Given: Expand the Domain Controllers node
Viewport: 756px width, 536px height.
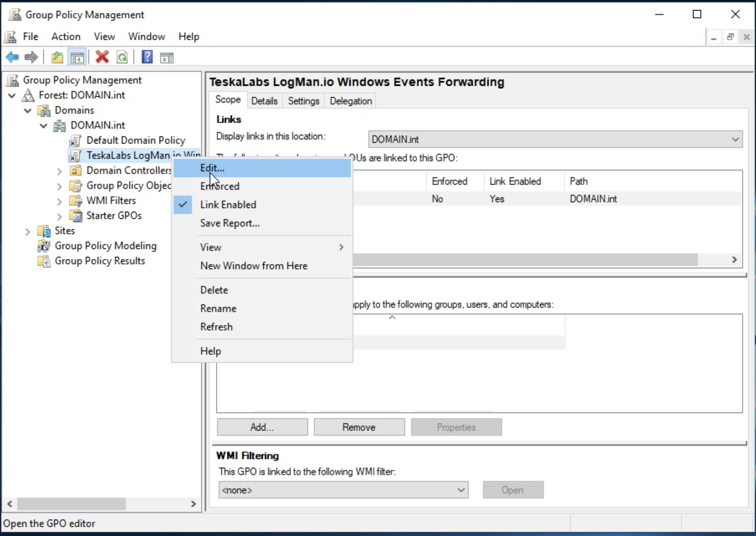Looking at the screenshot, I should [59, 171].
